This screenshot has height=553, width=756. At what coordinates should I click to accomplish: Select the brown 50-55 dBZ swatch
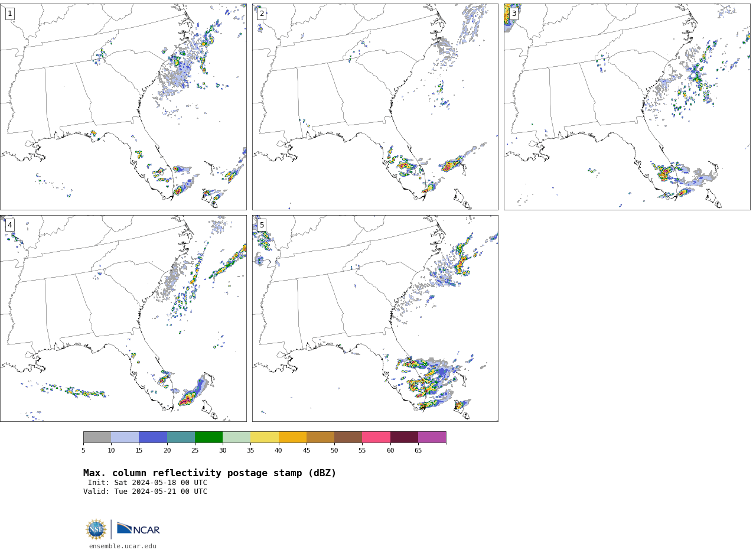tap(348, 437)
